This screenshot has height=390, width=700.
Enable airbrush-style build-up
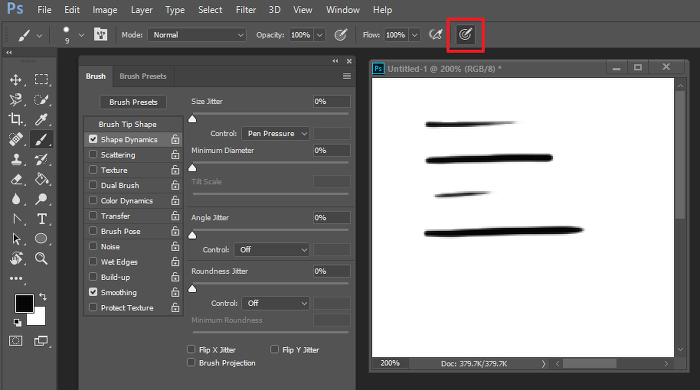click(x=435, y=34)
